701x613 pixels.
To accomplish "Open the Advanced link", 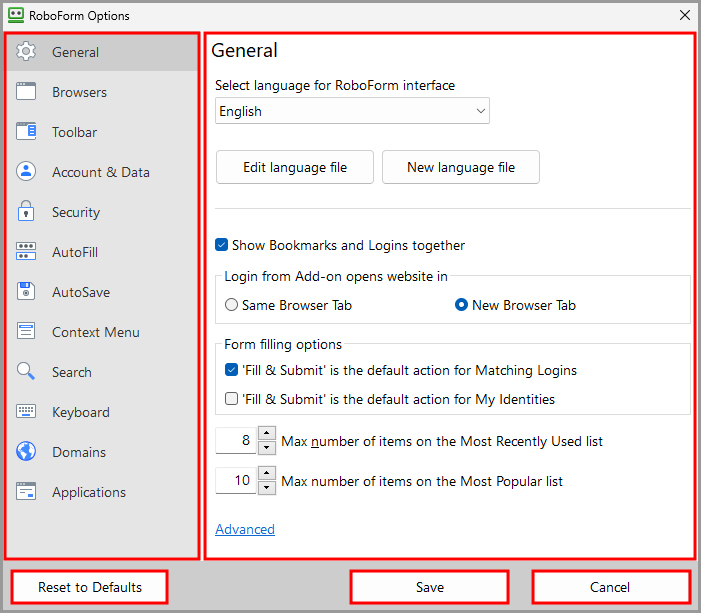I will tap(245, 529).
